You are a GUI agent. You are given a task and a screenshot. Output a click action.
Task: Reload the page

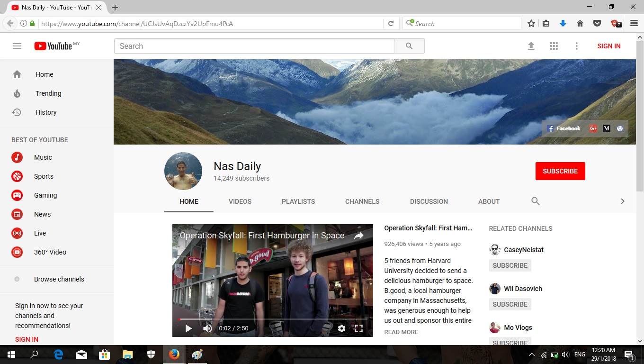(x=391, y=23)
